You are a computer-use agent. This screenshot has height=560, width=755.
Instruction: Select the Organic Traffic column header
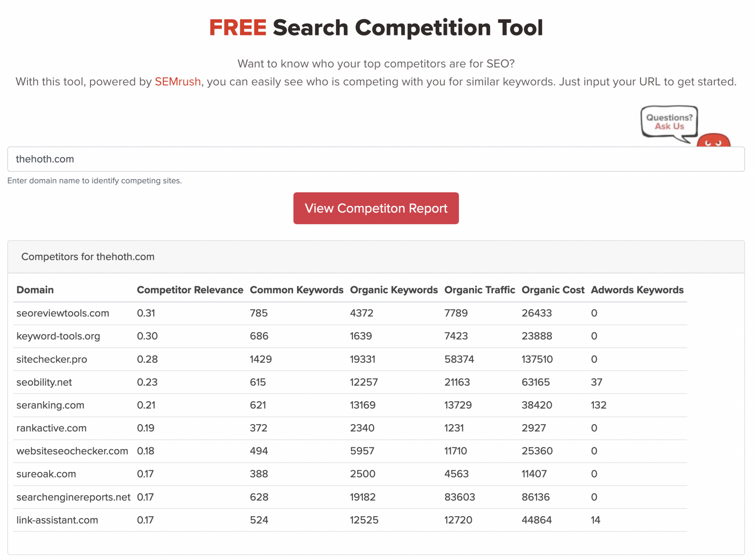point(479,290)
